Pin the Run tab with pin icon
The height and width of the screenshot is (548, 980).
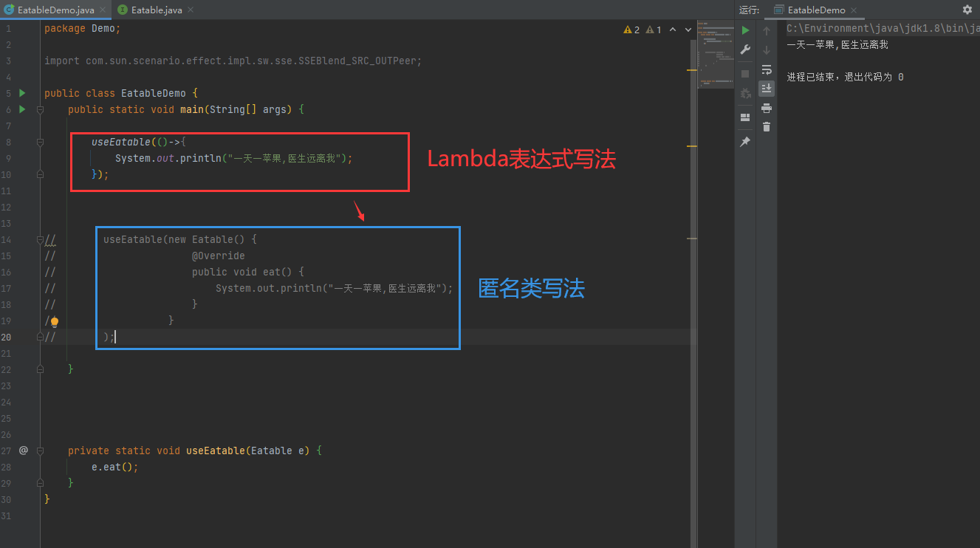[746, 141]
